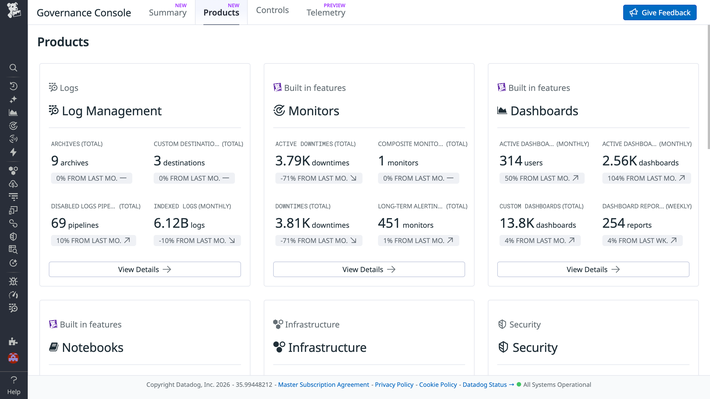Image resolution: width=710 pixels, height=399 pixels.
Task: Open the Recent history clock icon
Action: (x=13, y=86)
